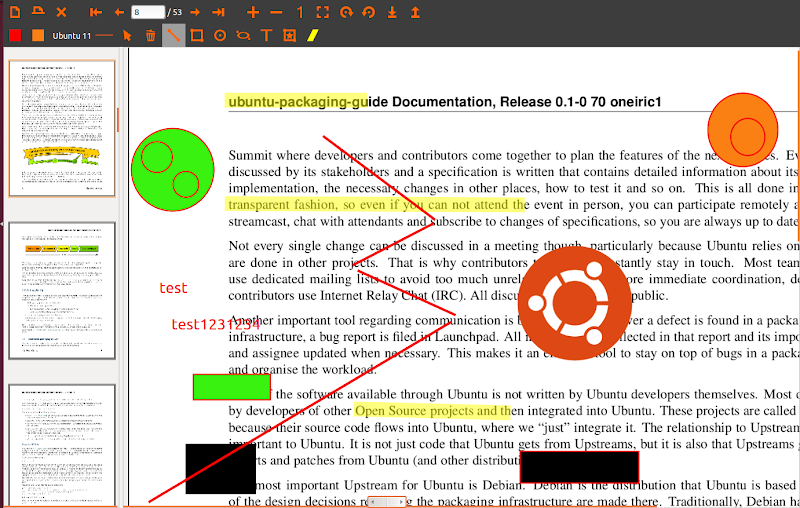Open the third page thumbnail at the bottom
The width and height of the screenshot is (800, 508).
62,445
